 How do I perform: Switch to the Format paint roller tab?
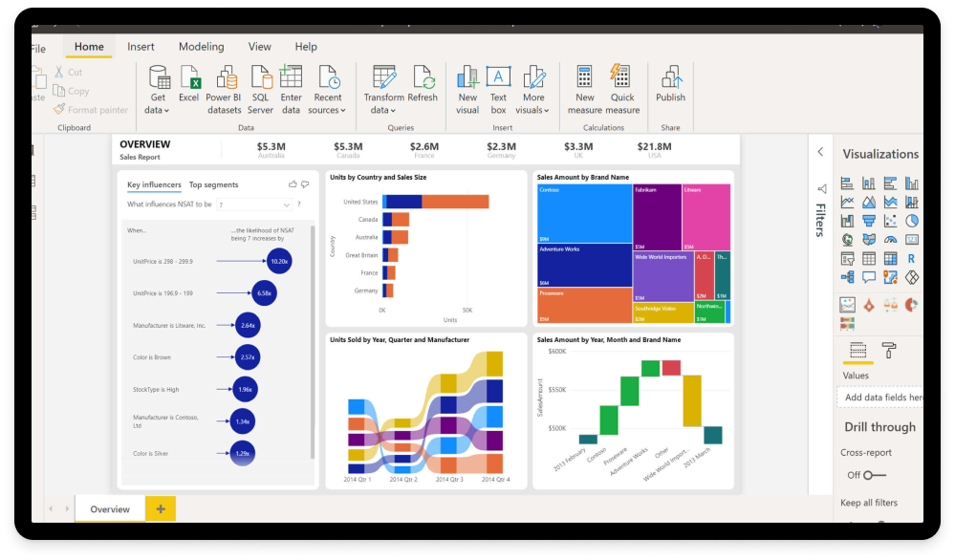pyautogui.click(x=889, y=351)
